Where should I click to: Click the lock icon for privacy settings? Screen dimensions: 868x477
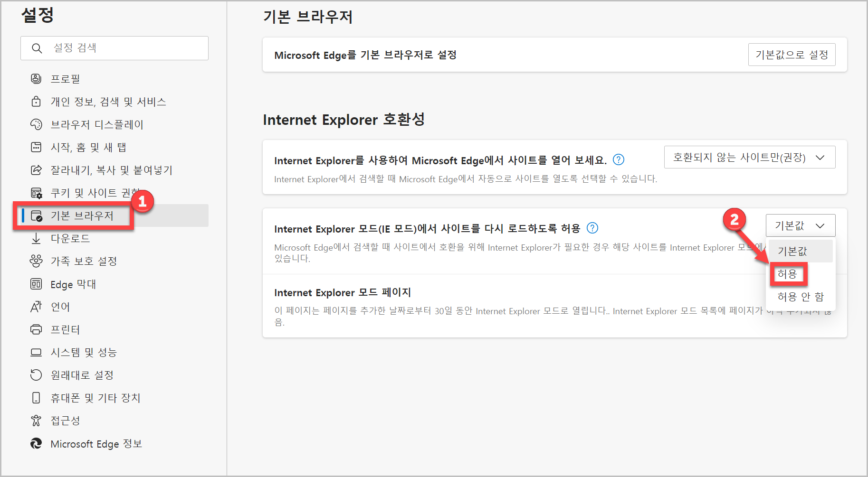click(x=36, y=101)
